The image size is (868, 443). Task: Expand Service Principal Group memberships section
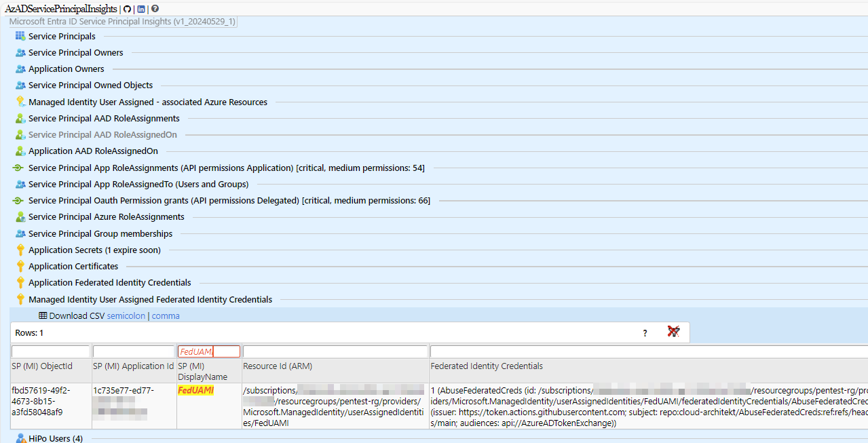100,233
